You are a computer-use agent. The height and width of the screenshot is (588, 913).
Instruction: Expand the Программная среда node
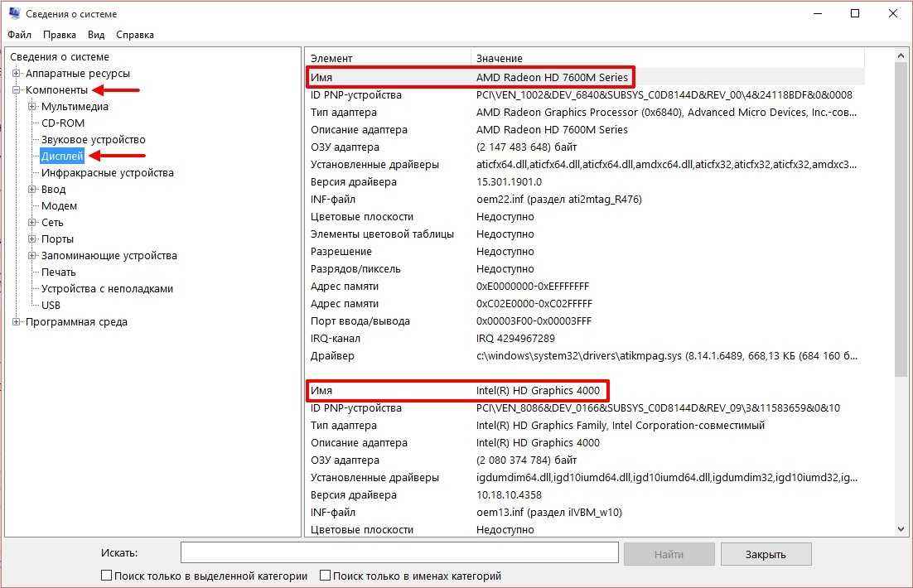click(x=17, y=322)
